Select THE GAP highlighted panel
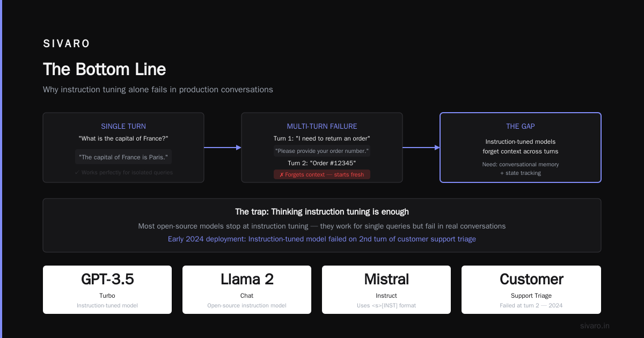The image size is (644, 338). tap(521, 148)
